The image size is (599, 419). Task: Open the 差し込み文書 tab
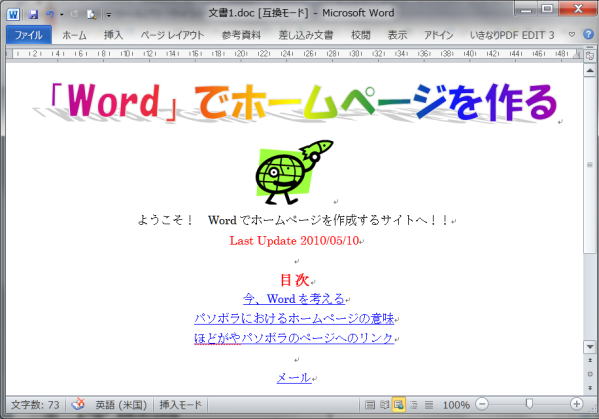click(x=306, y=35)
